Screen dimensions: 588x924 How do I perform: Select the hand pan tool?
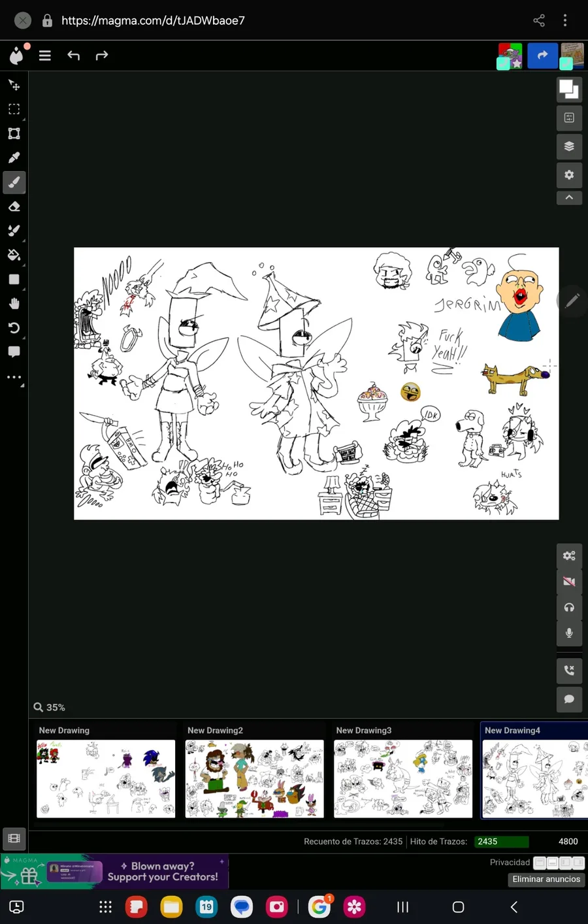pyautogui.click(x=14, y=303)
